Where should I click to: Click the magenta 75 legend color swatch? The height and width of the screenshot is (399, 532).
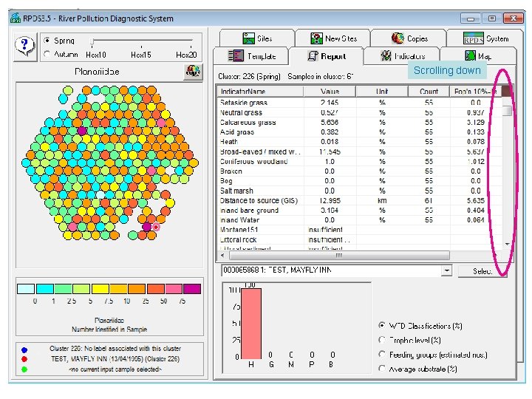pos(192,289)
